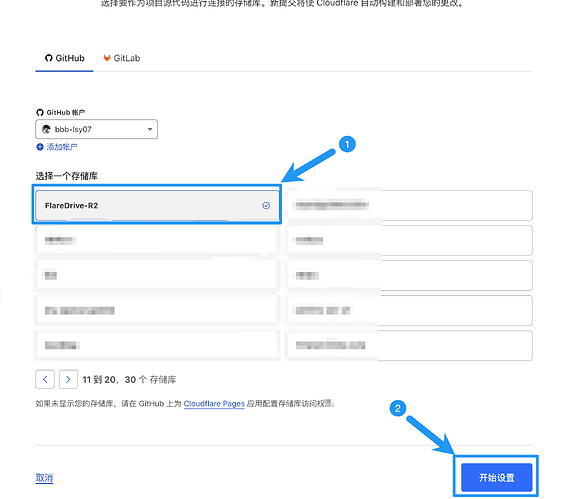
Task: Expand the bbb-lsy07 account selector
Action: point(96,129)
